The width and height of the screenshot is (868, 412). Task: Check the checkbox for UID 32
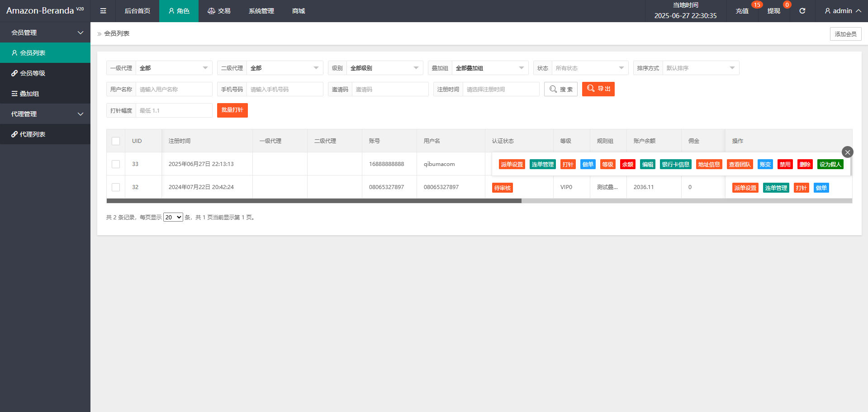click(x=116, y=187)
